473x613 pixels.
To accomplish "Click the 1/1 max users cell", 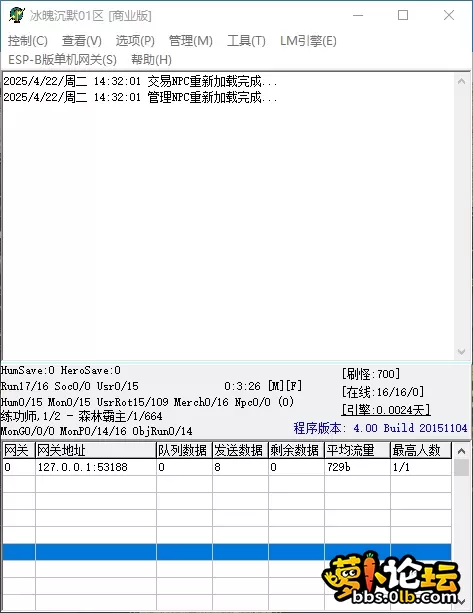I will [x=421, y=467].
